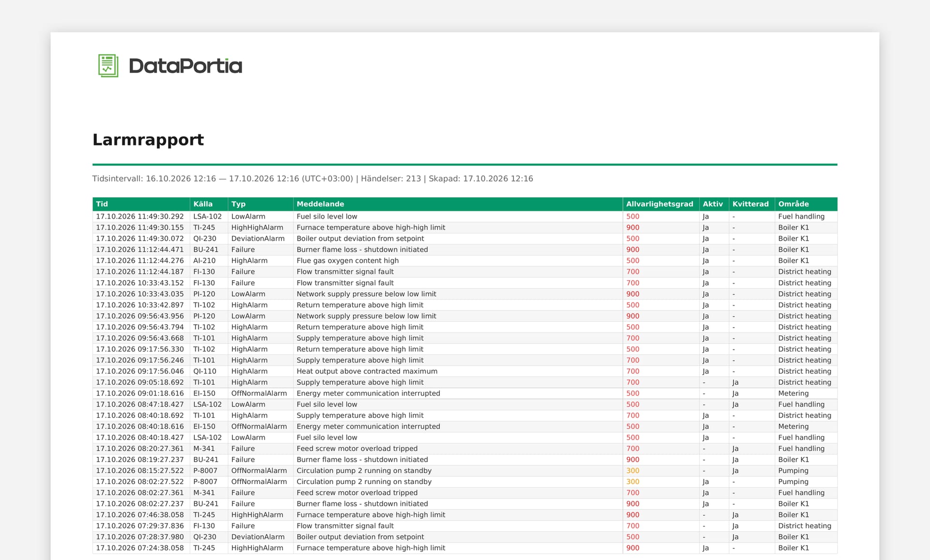Select the Larmrapport heading
This screenshot has width=930, height=560.
pyautogui.click(x=148, y=139)
